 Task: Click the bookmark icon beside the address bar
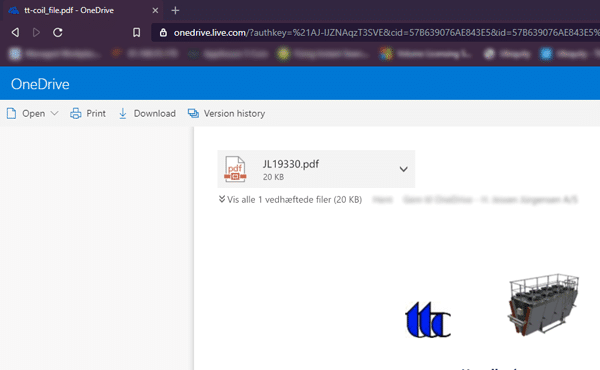(136, 33)
